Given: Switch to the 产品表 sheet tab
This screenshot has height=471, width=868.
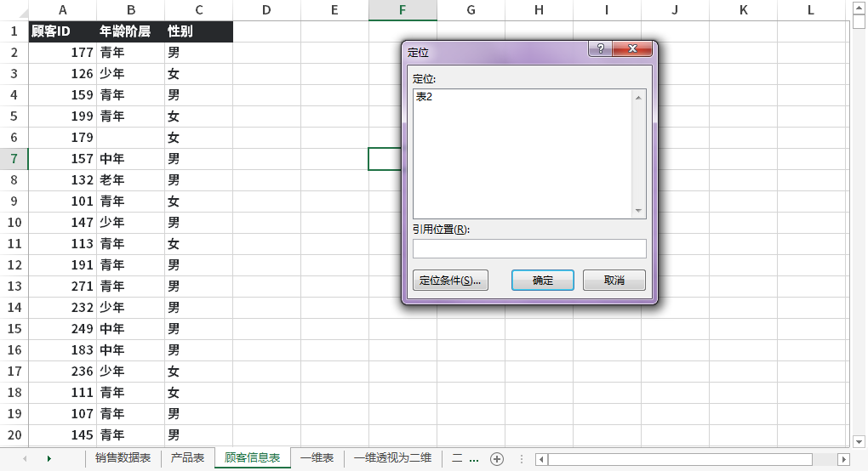Looking at the screenshot, I should click(188, 457).
